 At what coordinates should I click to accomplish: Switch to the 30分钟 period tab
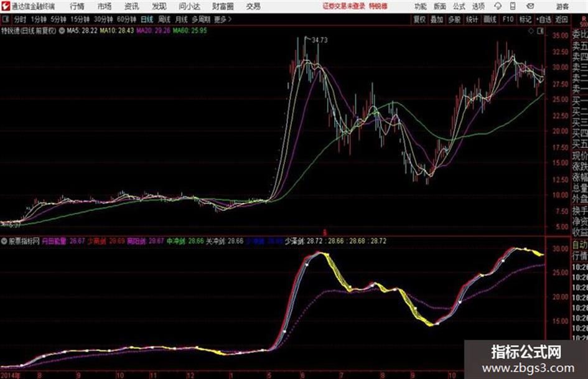click(103, 19)
